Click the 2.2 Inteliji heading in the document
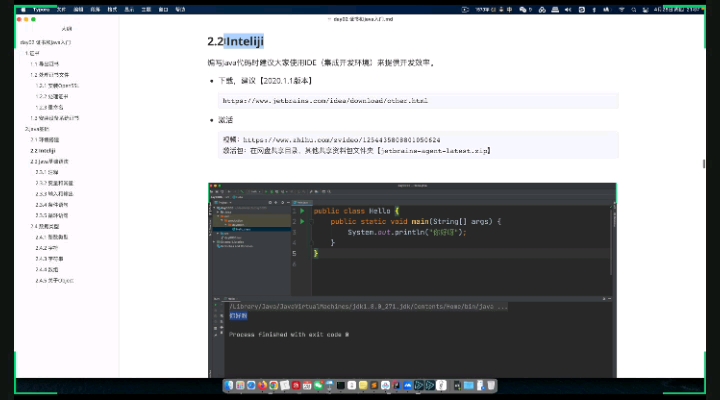This screenshot has height=400, width=720. click(x=236, y=41)
